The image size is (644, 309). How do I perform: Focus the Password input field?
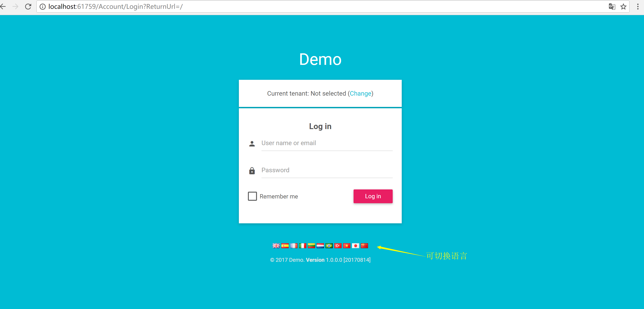(x=327, y=170)
